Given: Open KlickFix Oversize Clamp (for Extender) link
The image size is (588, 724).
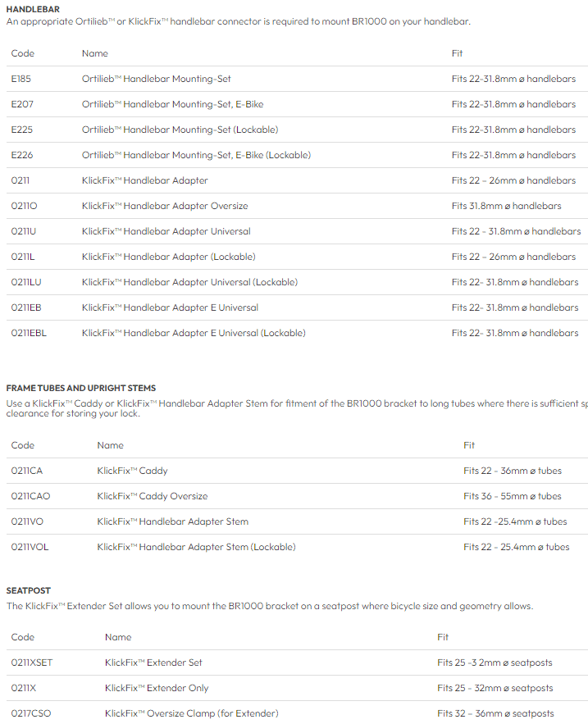Looking at the screenshot, I should [191, 713].
